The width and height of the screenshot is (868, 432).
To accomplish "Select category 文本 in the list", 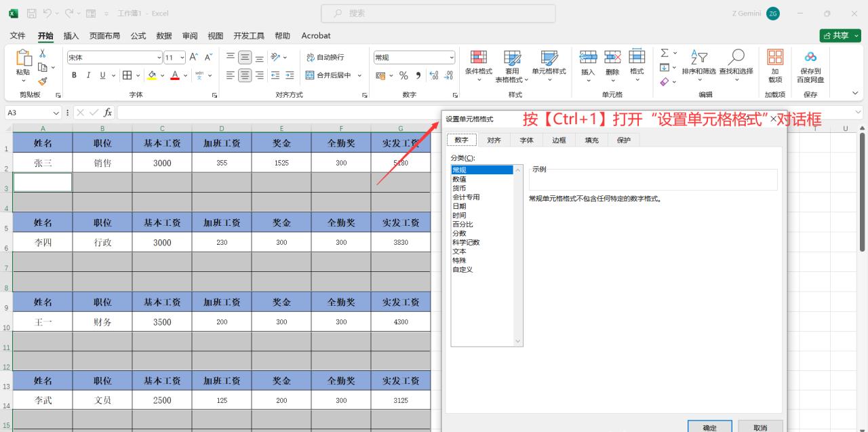I will [459, 251].
